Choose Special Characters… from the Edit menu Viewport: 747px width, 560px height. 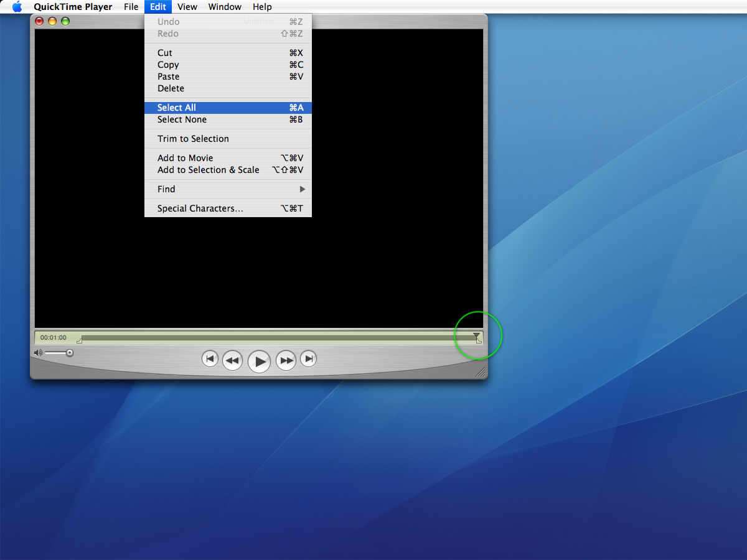click(228, 208)
